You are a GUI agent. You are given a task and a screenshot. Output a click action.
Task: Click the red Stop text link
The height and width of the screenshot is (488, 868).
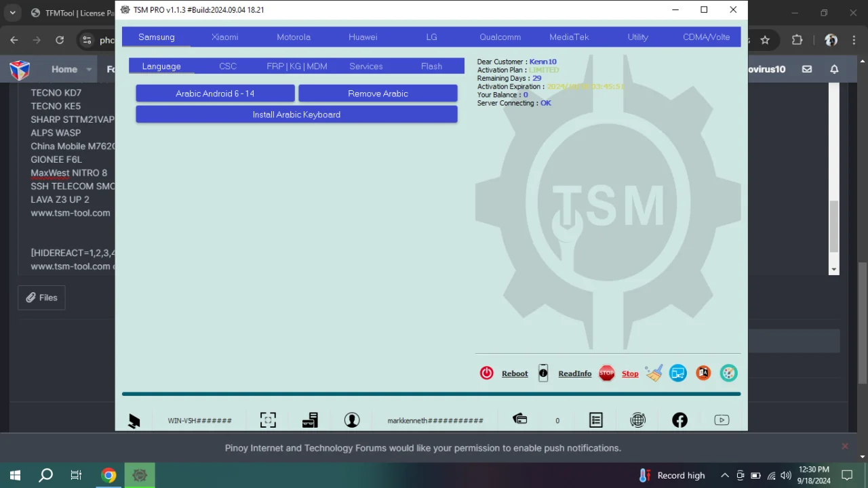point(630,373)
